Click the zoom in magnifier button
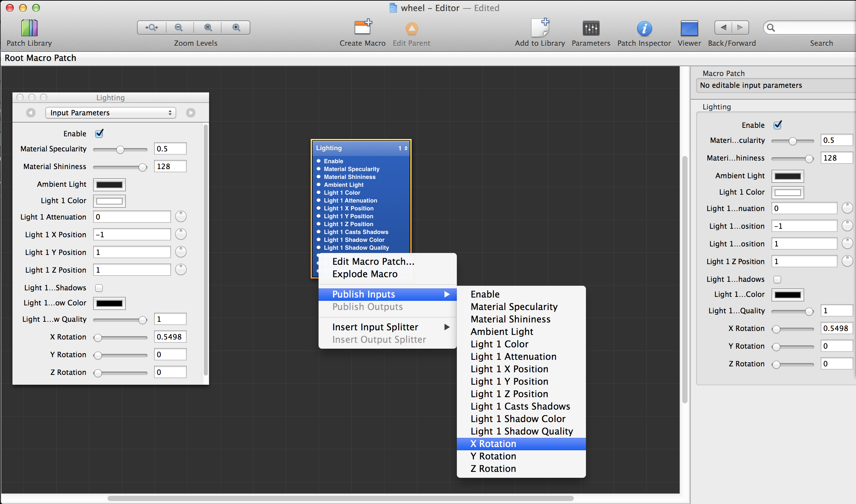856x504 pixels. [x=236, y=28]
